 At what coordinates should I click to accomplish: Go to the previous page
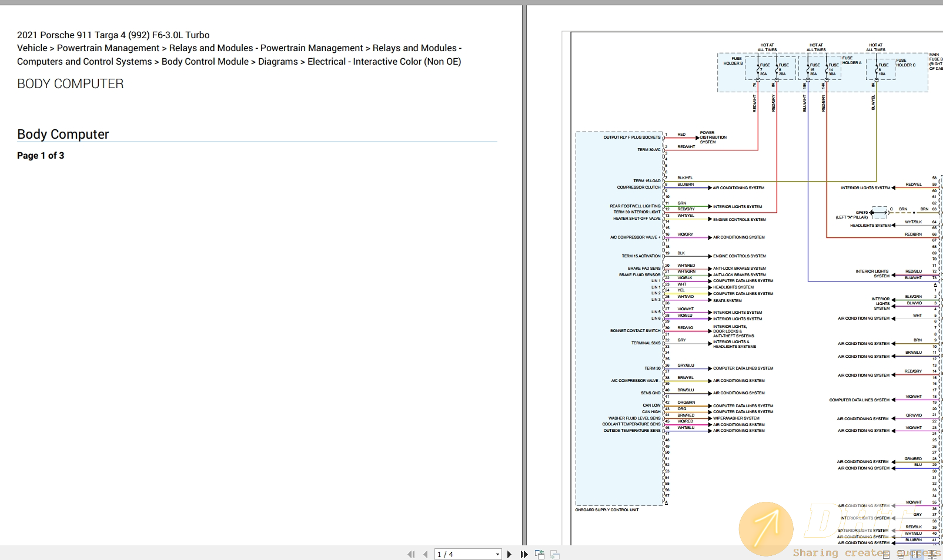pos(425,554)
